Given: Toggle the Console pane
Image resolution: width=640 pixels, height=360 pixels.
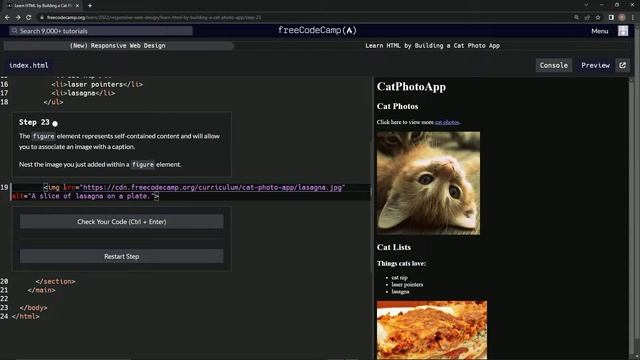Looking at the screenshot, I should [x=553, y=65].
